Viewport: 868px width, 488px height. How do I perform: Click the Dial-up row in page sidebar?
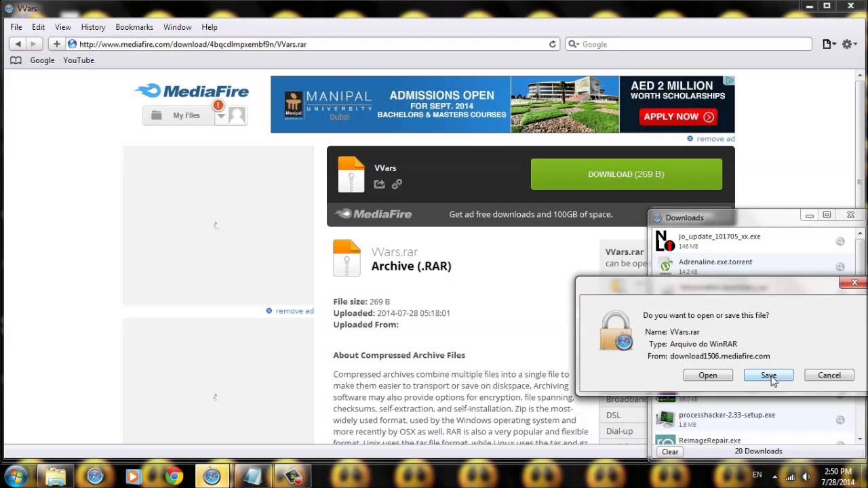pos(624,431)
